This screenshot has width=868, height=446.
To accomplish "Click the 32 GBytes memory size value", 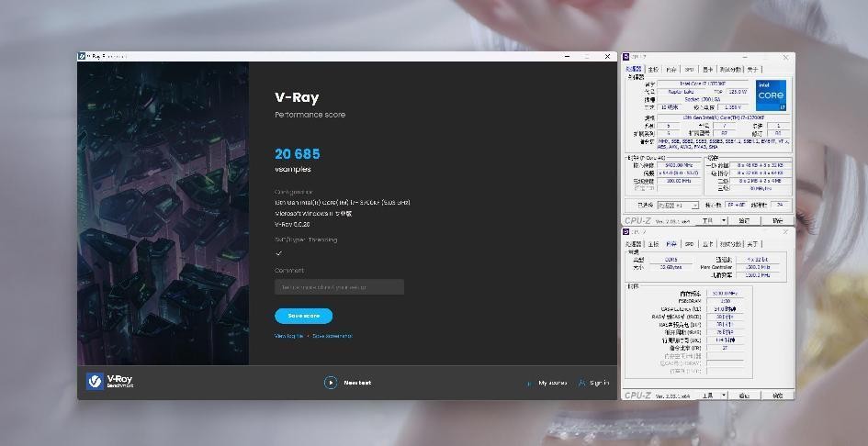I will tap(671, 267).
